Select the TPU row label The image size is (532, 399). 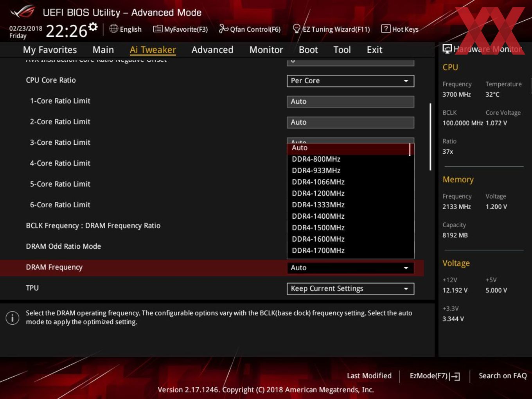(x=32, y=288)
